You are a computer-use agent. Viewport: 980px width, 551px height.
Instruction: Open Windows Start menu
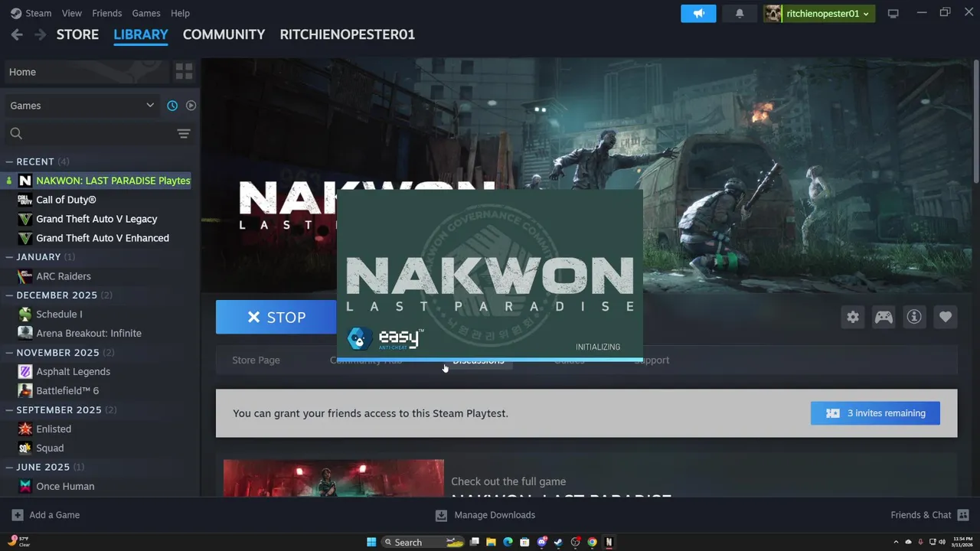click(371, 542)
